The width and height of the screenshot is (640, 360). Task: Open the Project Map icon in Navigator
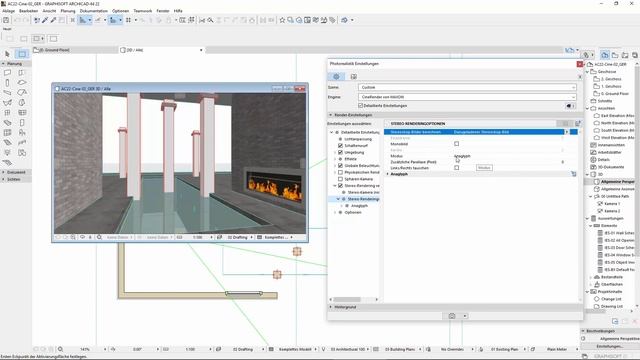pos(605,55)
